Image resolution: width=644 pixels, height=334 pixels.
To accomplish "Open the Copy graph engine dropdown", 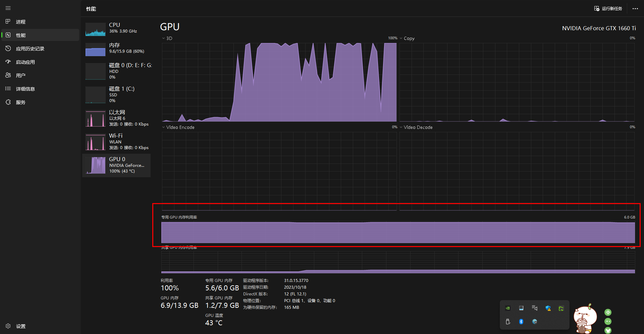I will (x=401, y=38).
